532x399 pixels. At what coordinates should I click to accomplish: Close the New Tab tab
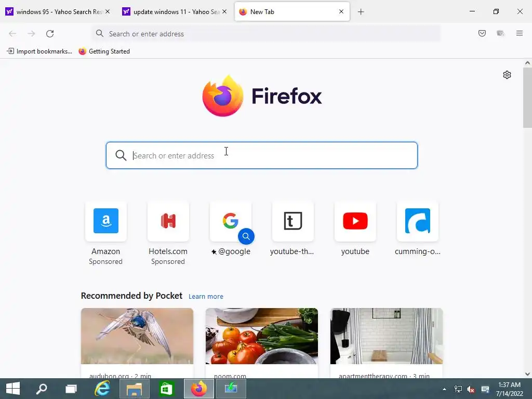click(x=341, y=11)
